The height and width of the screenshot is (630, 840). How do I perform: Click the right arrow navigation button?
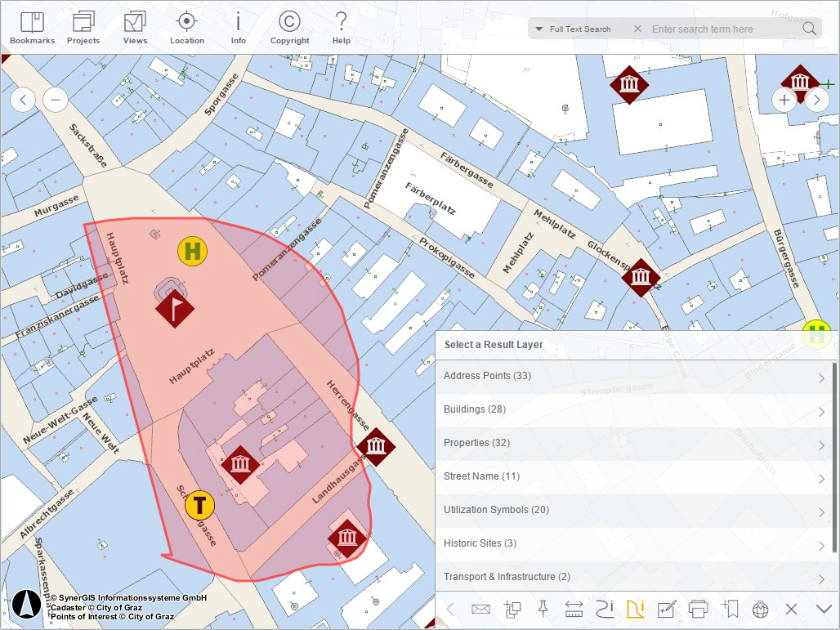coord(816,100)
